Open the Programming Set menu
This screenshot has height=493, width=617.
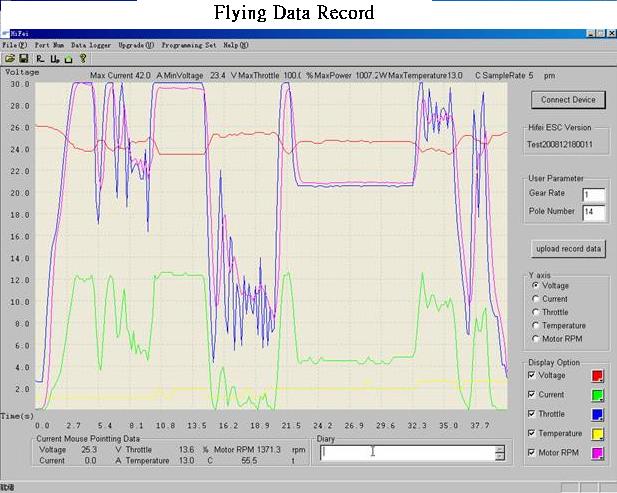[x=189, y=45]
